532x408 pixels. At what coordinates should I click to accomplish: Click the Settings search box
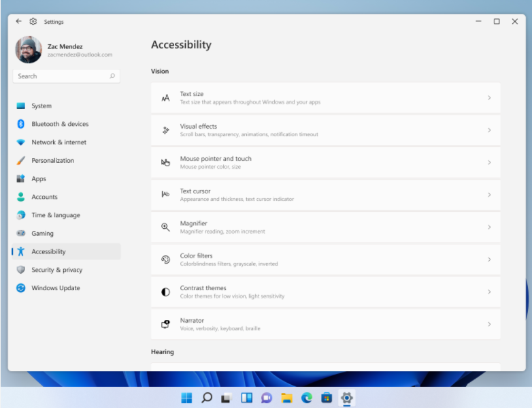tap(66, 76)
